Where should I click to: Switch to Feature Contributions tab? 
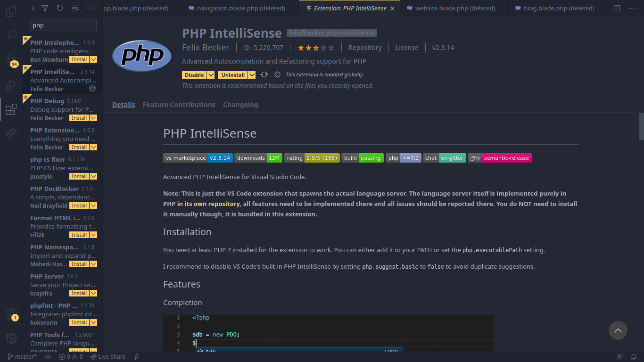coord(179,105)
